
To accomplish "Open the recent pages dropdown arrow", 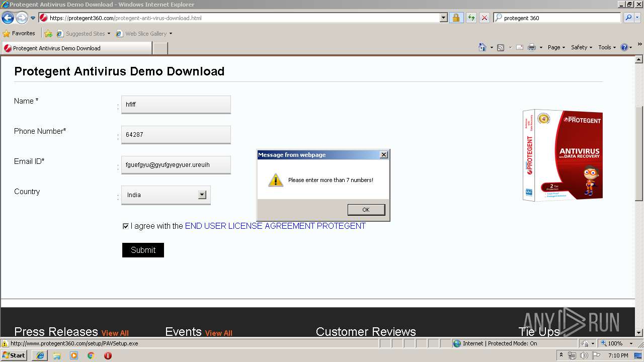I will (x=33, y=18).
